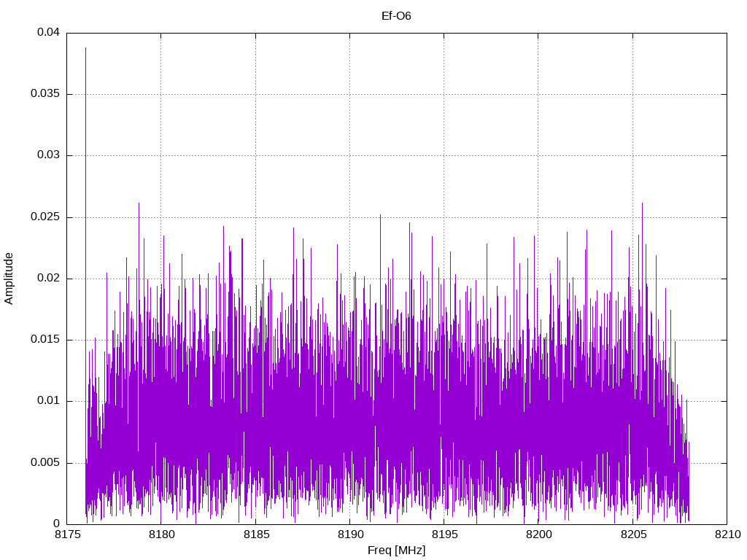
Task: Click the x-axis tick label "8185"
Action: (x=256, y=534)
